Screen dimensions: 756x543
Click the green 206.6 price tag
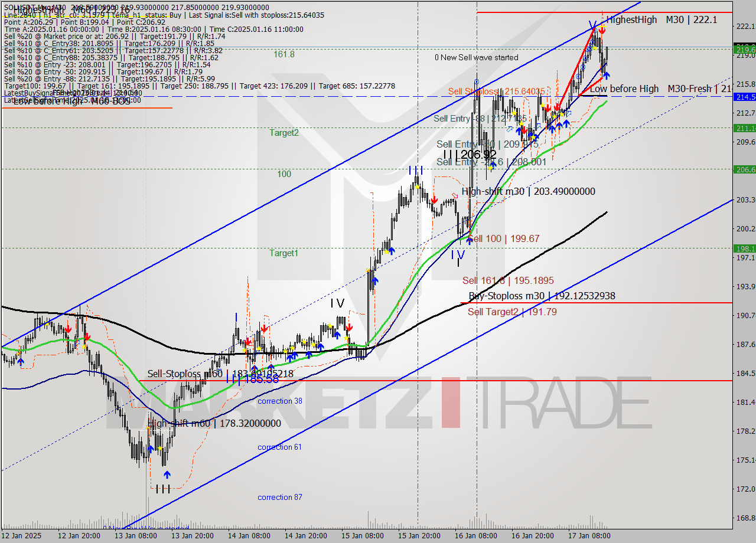[744, 169]
